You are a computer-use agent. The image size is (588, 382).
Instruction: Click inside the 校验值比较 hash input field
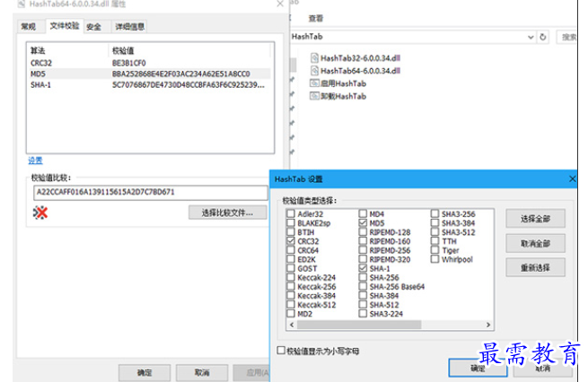[151, 193]
